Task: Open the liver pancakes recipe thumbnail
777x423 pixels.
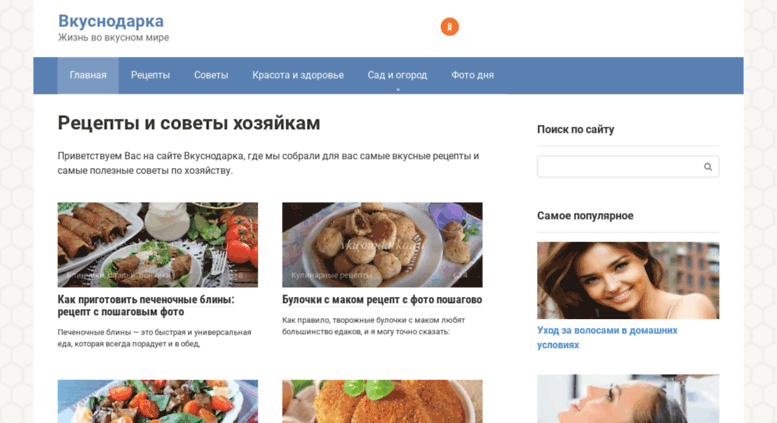Action: pos(158,245)
